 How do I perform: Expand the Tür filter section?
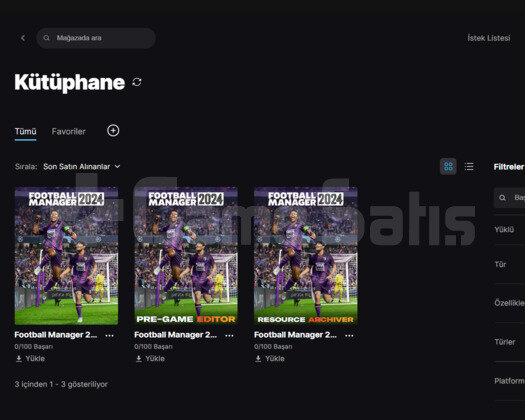510,265
